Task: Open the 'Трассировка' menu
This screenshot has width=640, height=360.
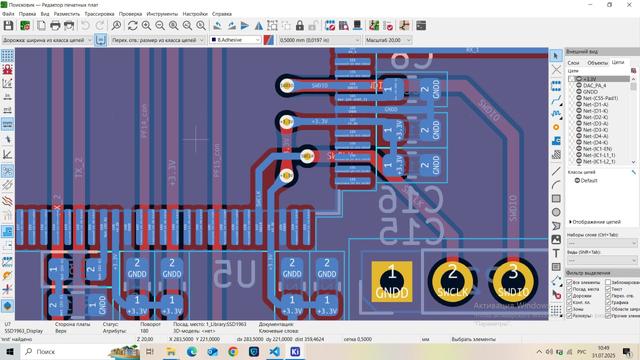Action: click(99, 14)
